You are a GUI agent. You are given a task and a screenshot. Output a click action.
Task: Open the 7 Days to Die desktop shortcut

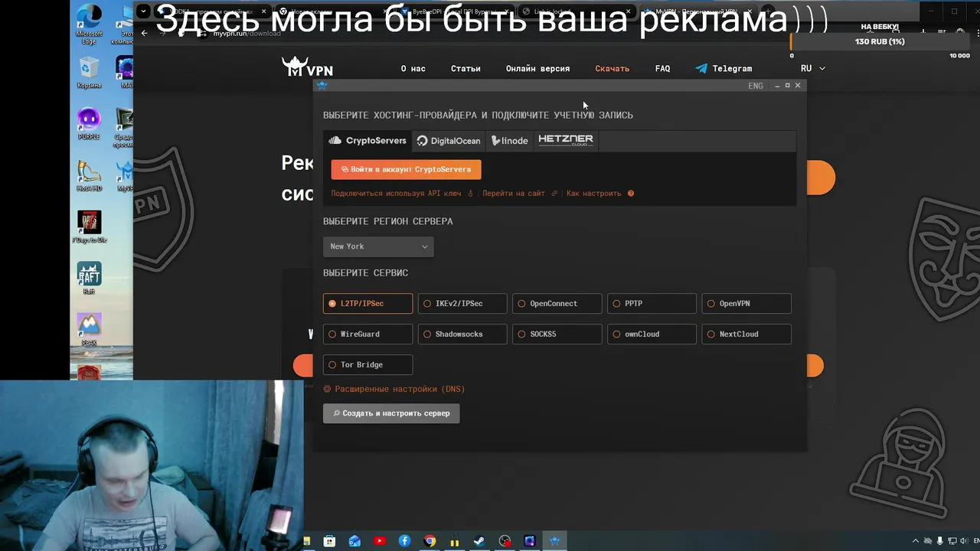[89, 227]
